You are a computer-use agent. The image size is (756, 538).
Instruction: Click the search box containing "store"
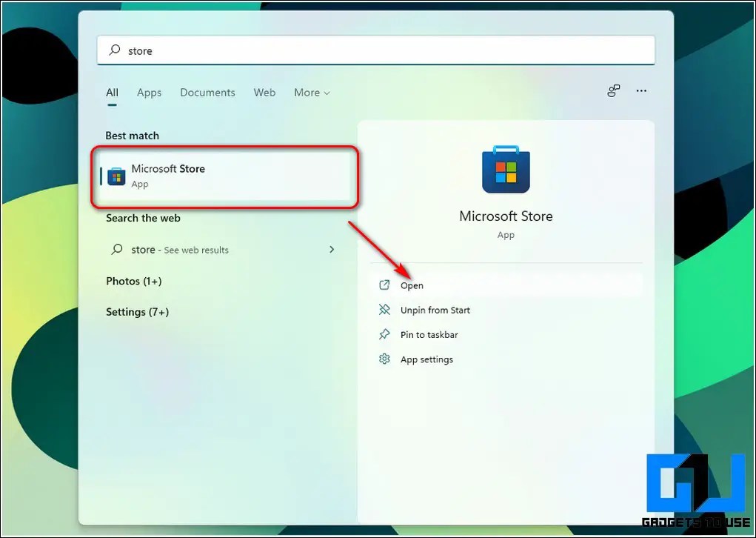tap(375, 50)
